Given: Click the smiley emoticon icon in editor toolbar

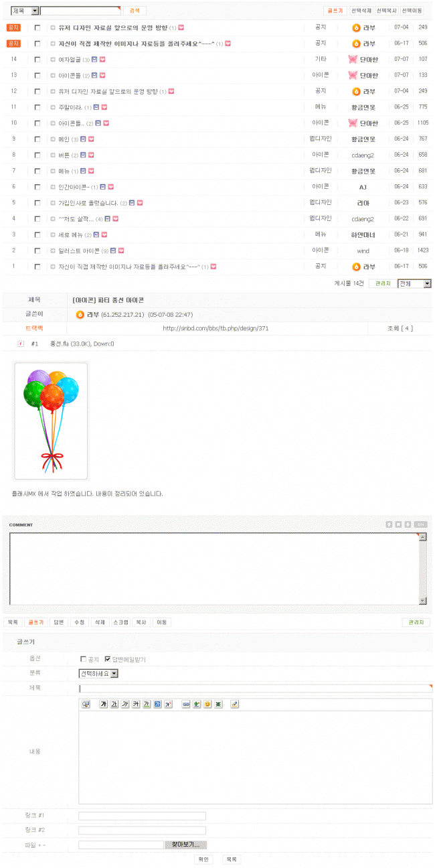Looking at the screenshot, I should 207,704.
